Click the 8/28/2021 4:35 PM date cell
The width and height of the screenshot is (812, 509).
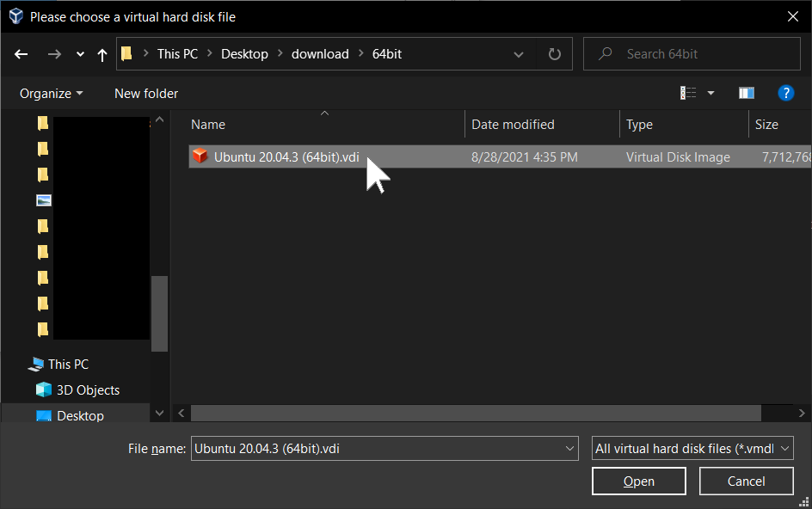click(524, 156)
